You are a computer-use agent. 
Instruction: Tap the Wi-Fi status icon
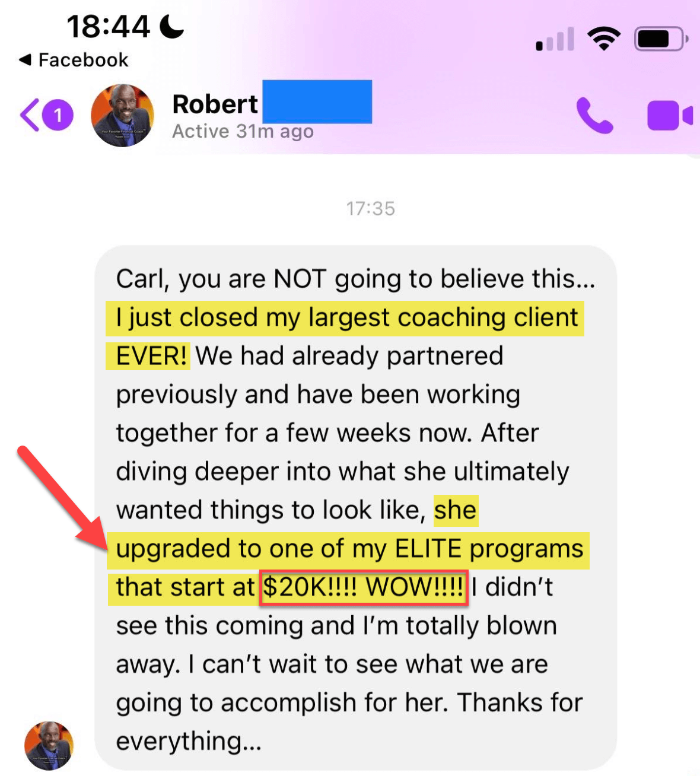[x=604, y=39]
